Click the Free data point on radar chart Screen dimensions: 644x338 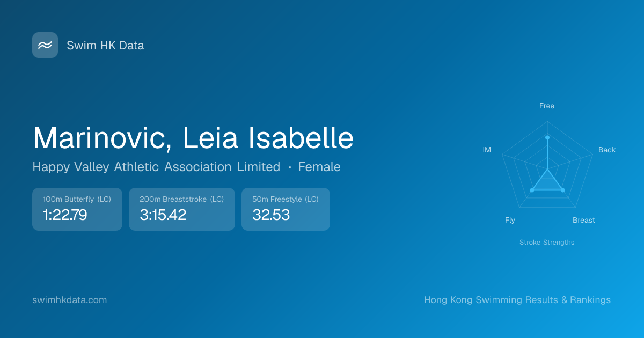pos(547,138)
